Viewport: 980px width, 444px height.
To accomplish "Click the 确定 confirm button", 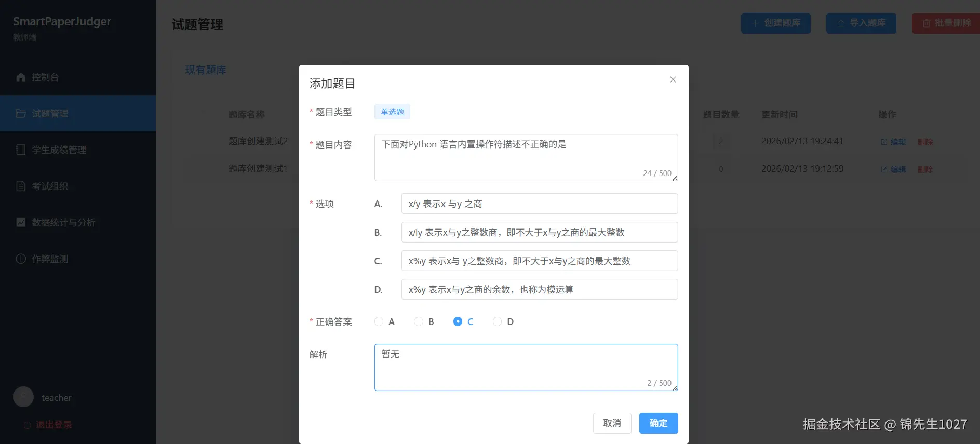I will [659, 423].
